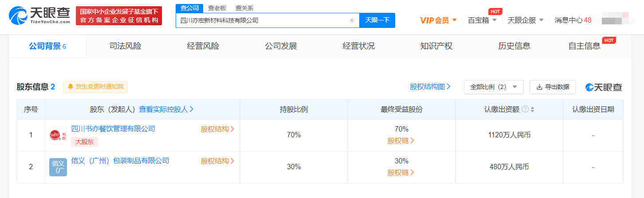Click 最终受益股份 column header
Viewport: 644px width, 198px height.
(x=401, y=109)
